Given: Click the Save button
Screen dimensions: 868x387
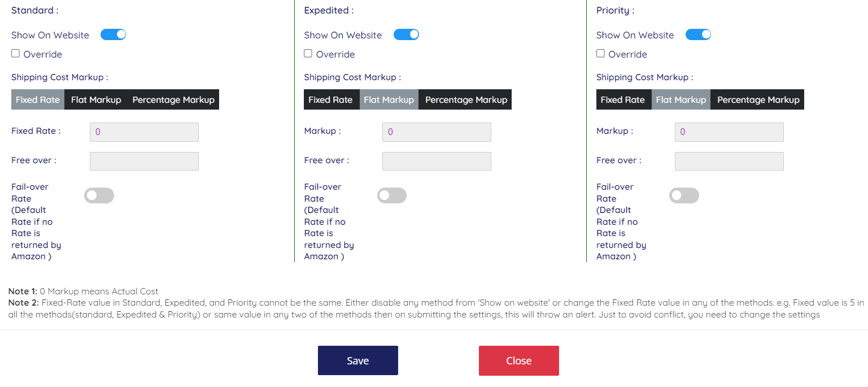Looking at the screenshot, I should point(358,360).
